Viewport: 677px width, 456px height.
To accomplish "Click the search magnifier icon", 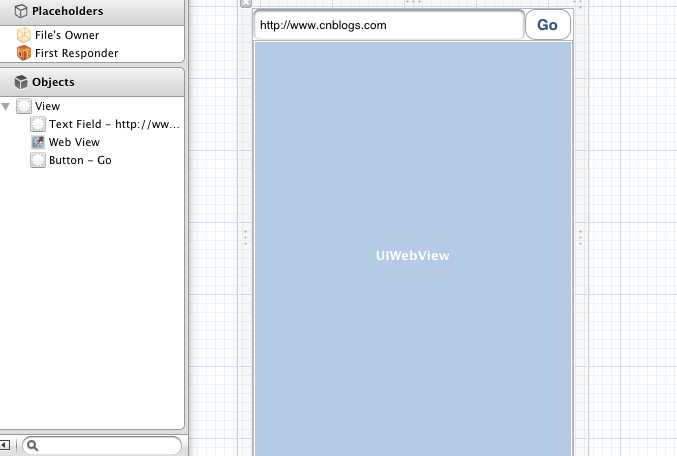I will (33, 446).
